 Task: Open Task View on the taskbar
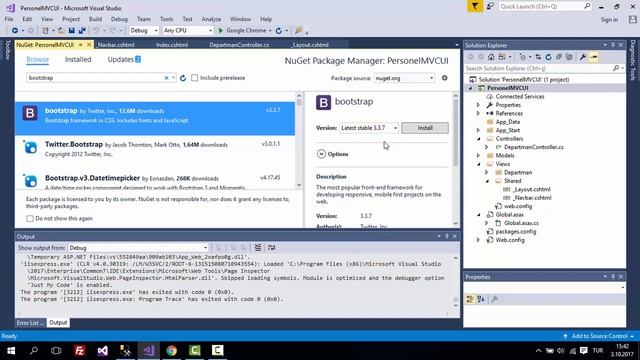(x=56, y=351)
